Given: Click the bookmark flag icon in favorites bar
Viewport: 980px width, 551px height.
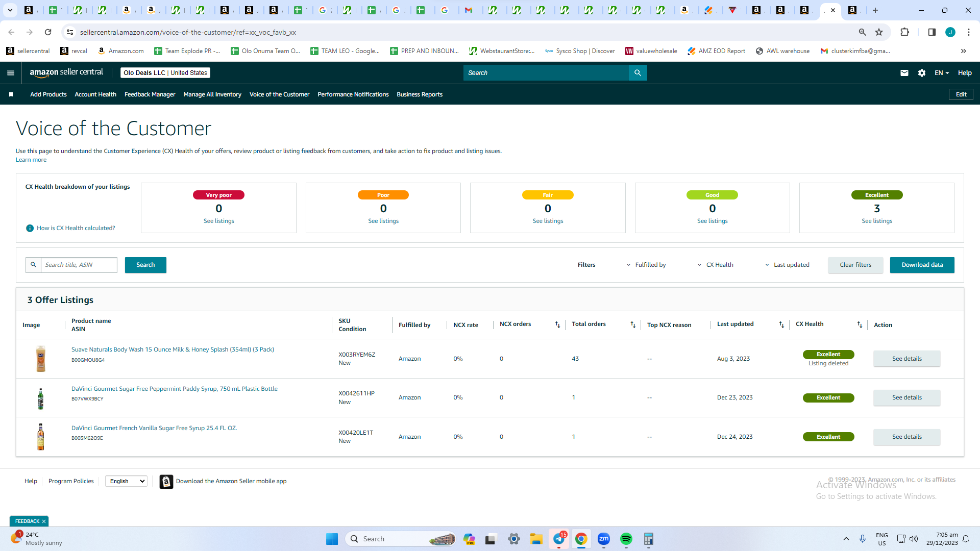Looking at the screenshot, I should click(x=11, y=94).
